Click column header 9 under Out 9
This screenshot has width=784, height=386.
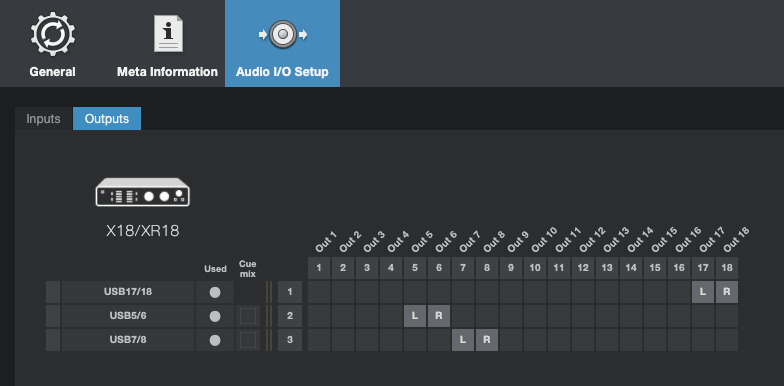click(x=511, y=268)
